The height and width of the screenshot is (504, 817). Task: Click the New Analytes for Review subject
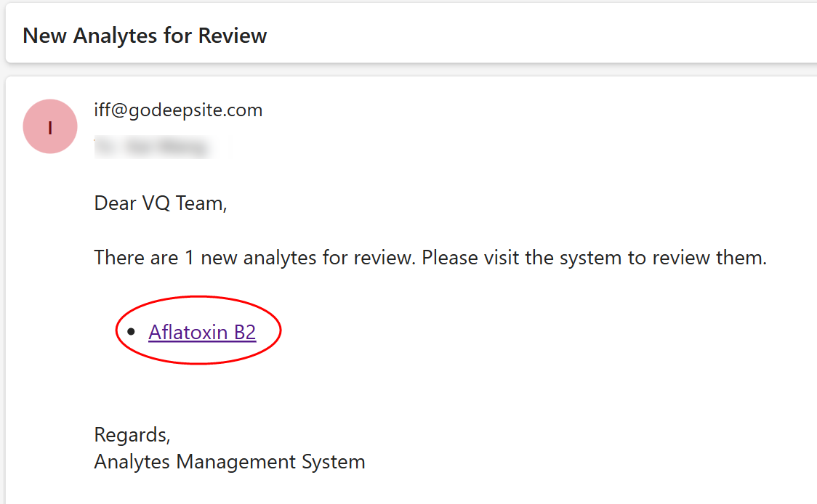pos(145,36)
